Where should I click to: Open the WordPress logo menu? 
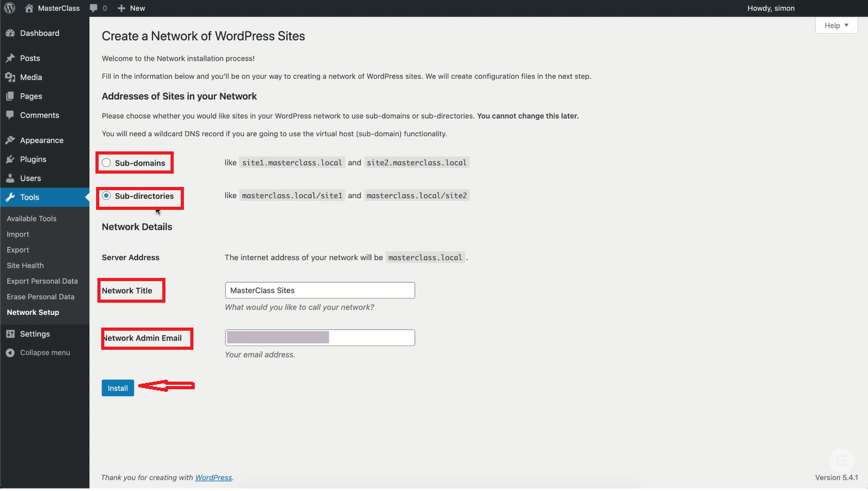[x=10, y=8]
